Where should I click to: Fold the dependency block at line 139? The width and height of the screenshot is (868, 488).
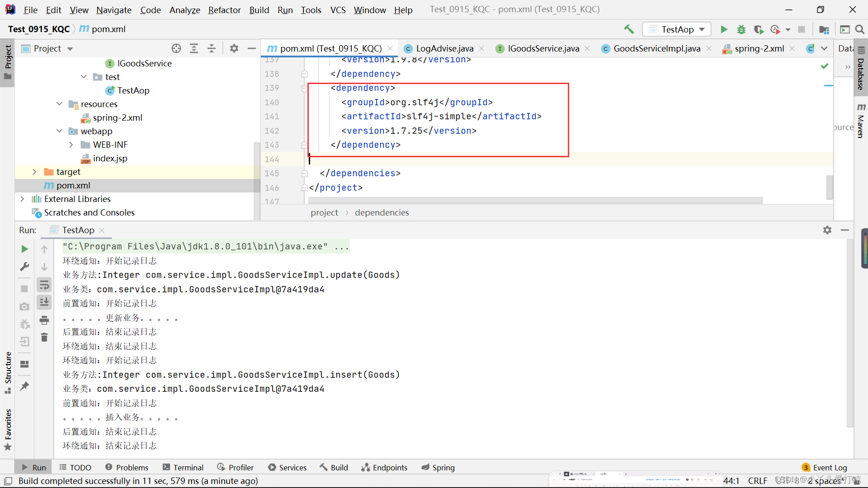(x=304, y=88)
